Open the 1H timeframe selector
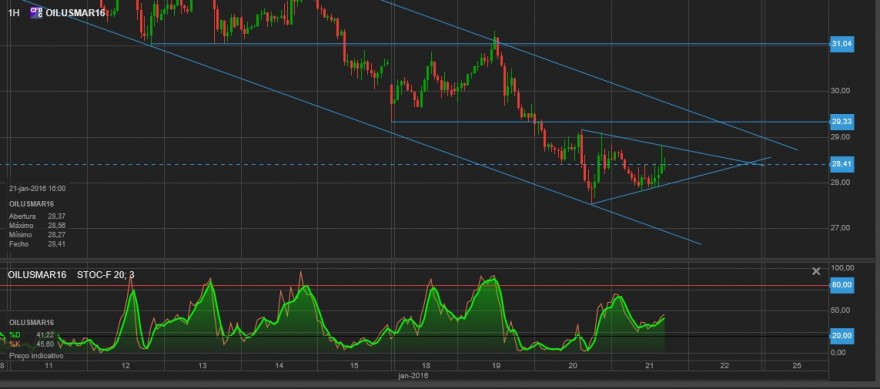880x389 pixels. [x=14, y=12]
